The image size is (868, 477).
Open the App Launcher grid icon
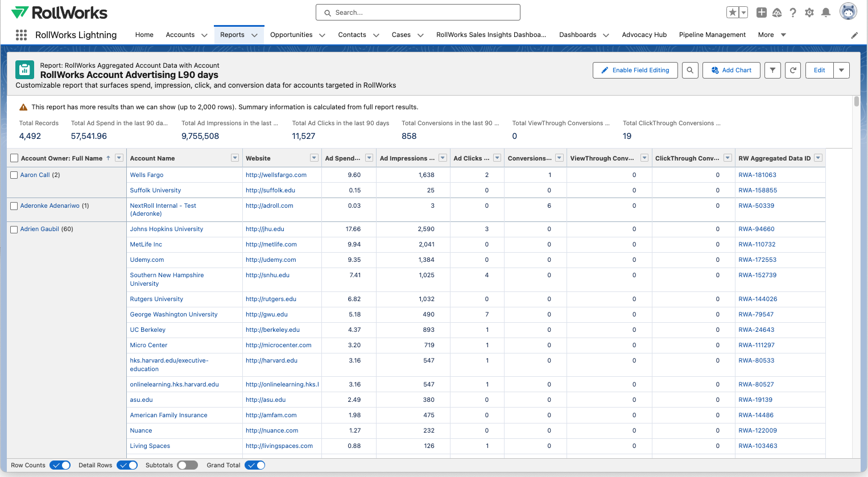click(x=21, y=35)
